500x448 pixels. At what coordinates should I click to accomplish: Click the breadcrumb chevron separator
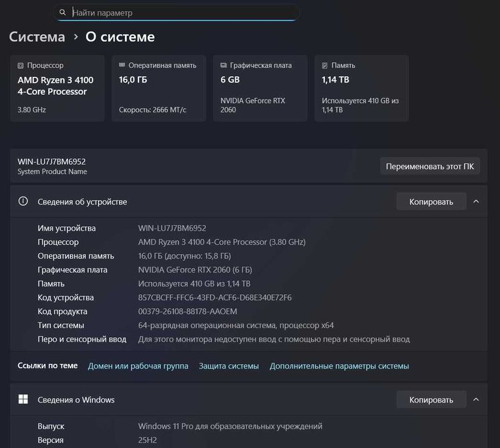pyautogui.click(x=76, y=37)
